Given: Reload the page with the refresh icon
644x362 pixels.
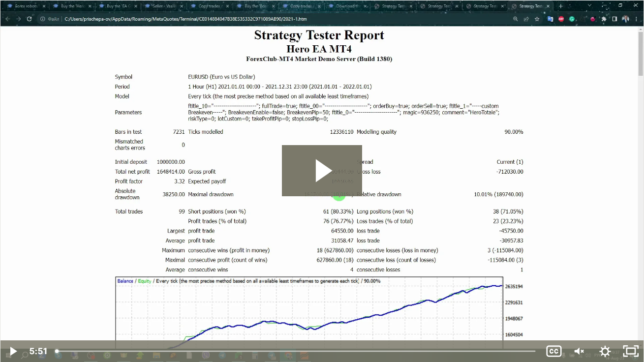Looking at the screenshot, I should click(30, 19).
